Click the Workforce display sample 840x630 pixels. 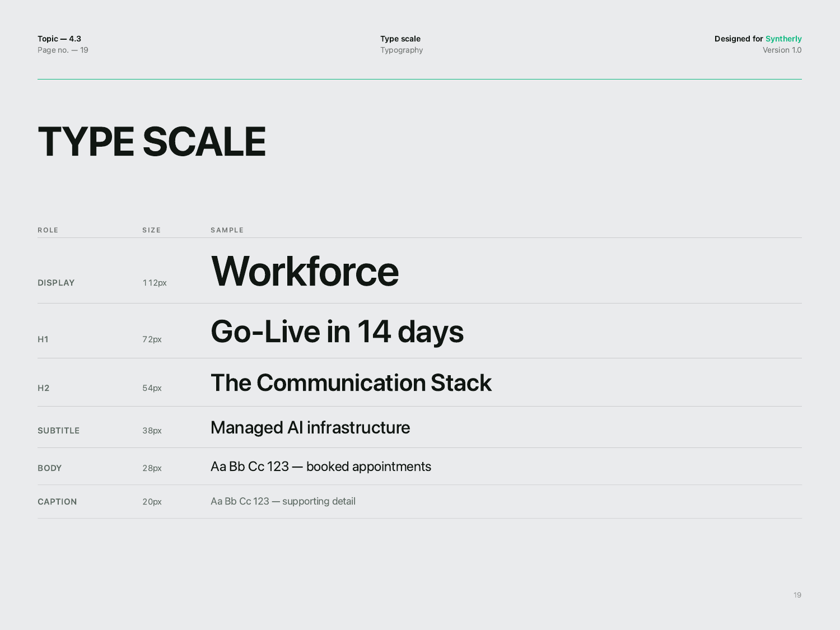[x=305, y=272]
